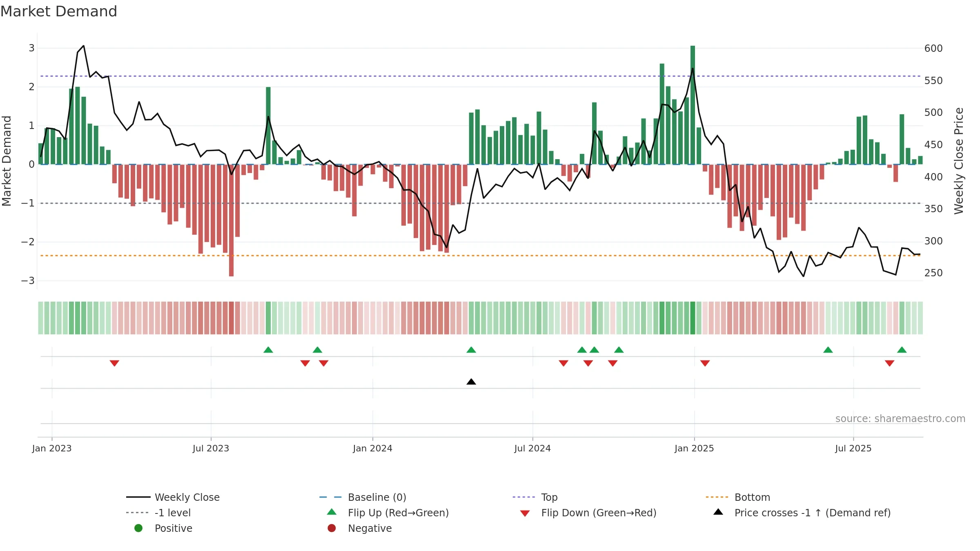Click the Flip Up (Red→Green) legend label

click(x=398, y=513)
